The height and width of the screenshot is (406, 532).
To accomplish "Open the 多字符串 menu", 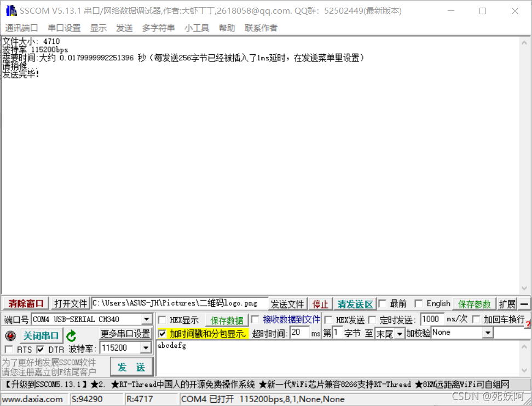I will (158, 28).
